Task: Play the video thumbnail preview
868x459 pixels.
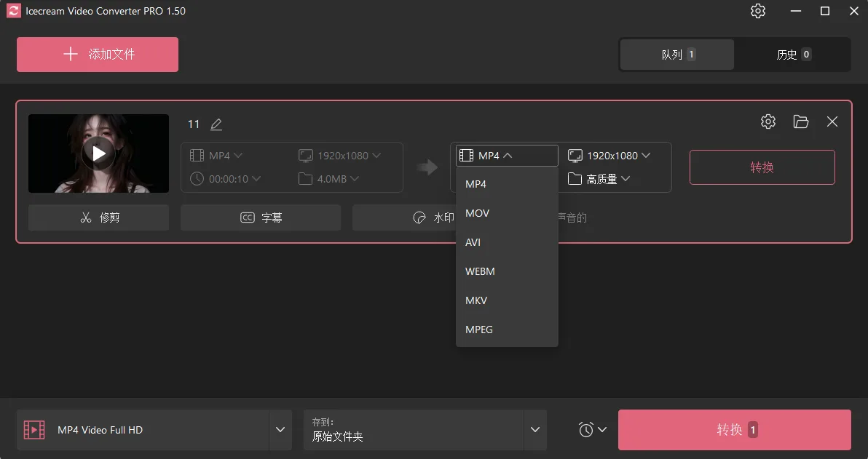Action: [98, 153]
